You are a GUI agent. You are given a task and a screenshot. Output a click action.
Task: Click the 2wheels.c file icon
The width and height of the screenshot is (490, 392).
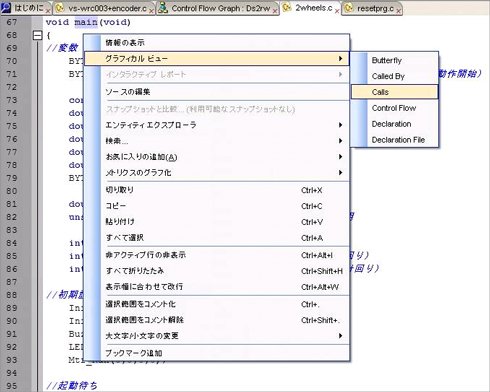pyautogui.click(x=287, y=8)
